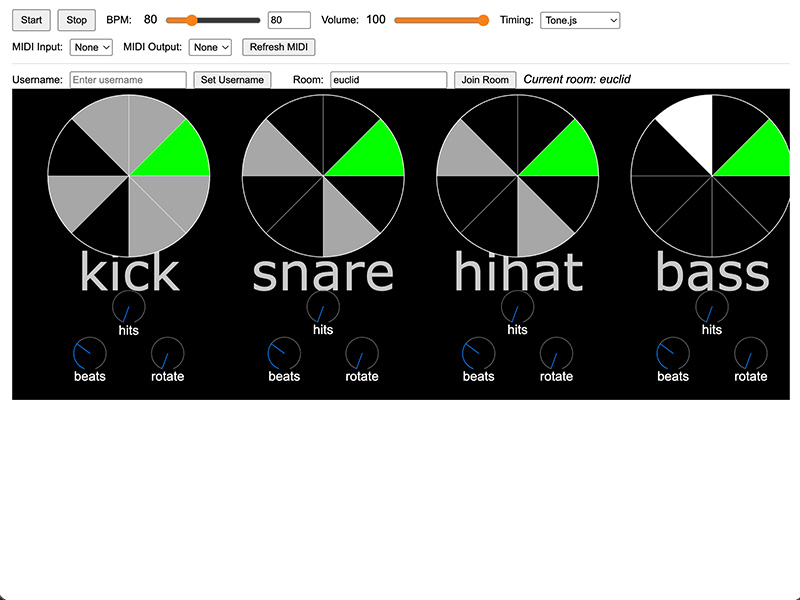Open the Timing dropdown showing Tone.js
The height and width of the screenshot is (600, 800).
pyautogui.click(x=580, y=20)
